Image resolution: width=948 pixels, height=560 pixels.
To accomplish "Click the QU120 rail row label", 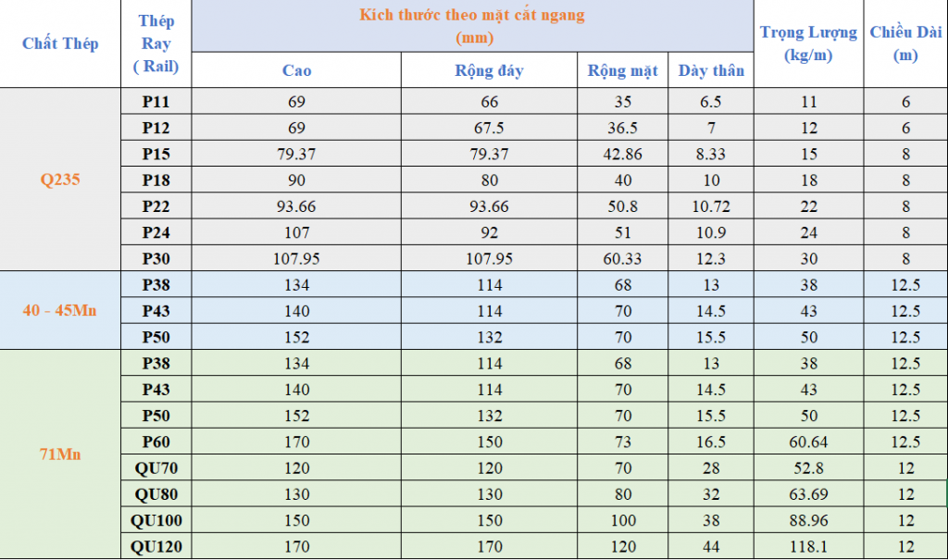I will coord(156,547).
